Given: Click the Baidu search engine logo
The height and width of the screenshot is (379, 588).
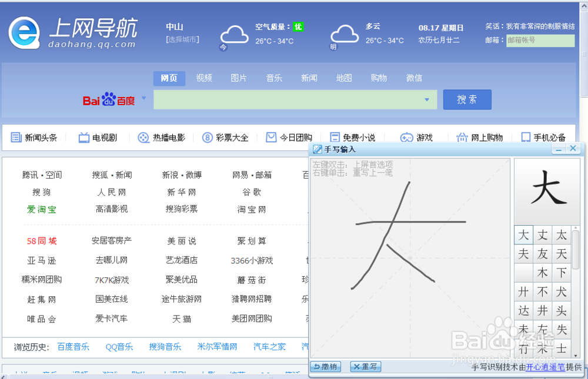Looking at the screenshot, I should tap(109, 100).
